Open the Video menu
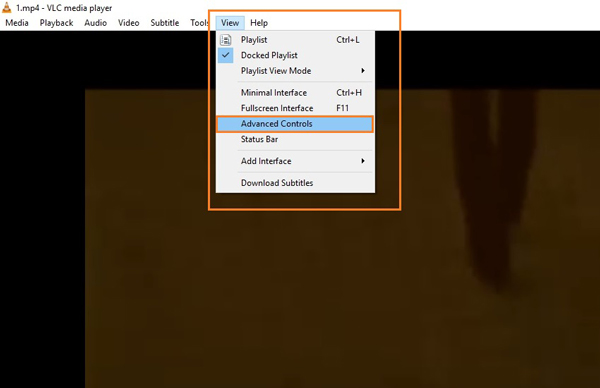 point(129,23)
